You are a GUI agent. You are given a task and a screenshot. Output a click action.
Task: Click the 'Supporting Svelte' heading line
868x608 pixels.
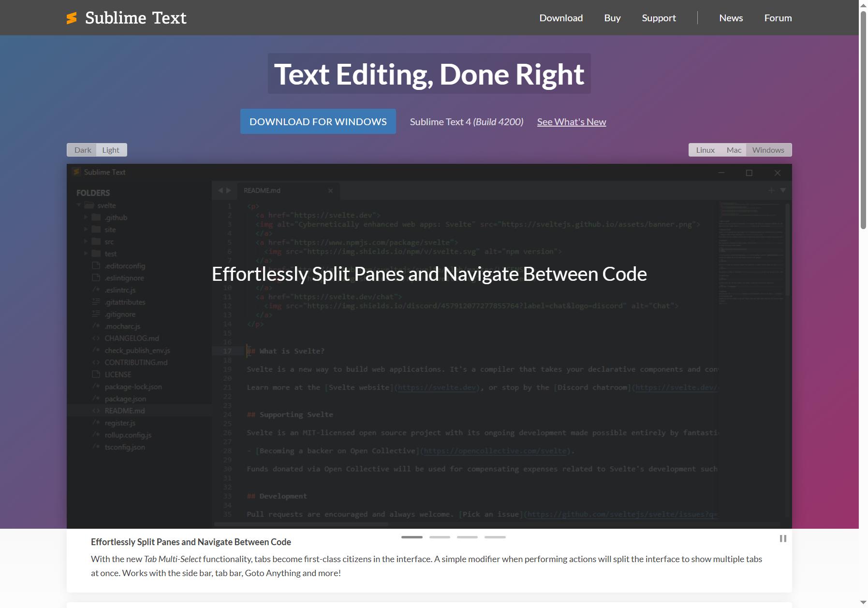click(x=290, y=415)
